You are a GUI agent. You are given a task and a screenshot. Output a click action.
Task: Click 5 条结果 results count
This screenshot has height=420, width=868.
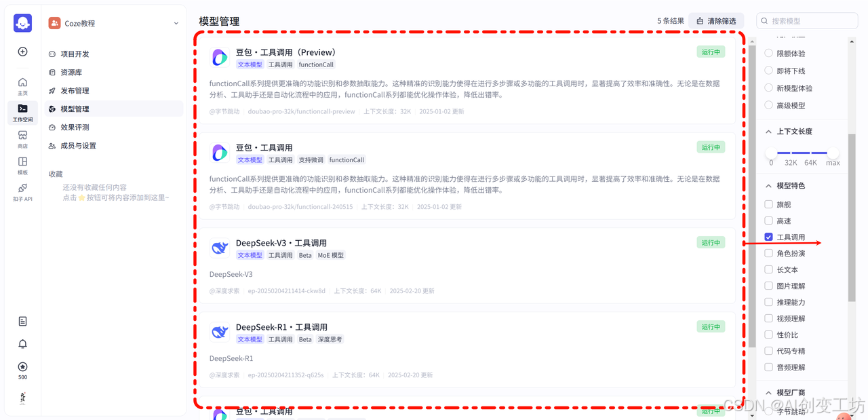coord(671,21)
